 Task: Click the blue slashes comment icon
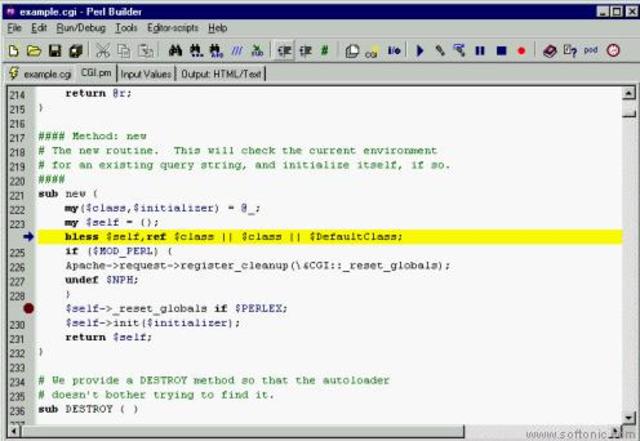pyautogui.click(x=237, y=51)
